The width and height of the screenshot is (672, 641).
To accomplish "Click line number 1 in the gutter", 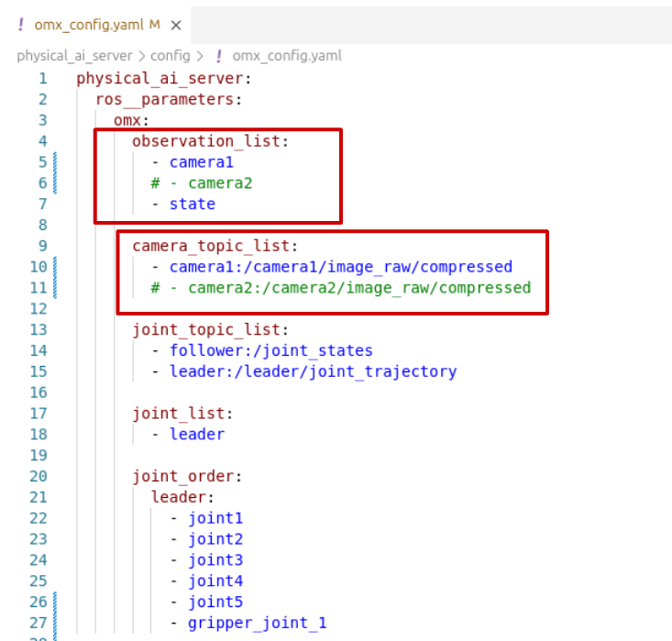I will [x=42, y=78].
